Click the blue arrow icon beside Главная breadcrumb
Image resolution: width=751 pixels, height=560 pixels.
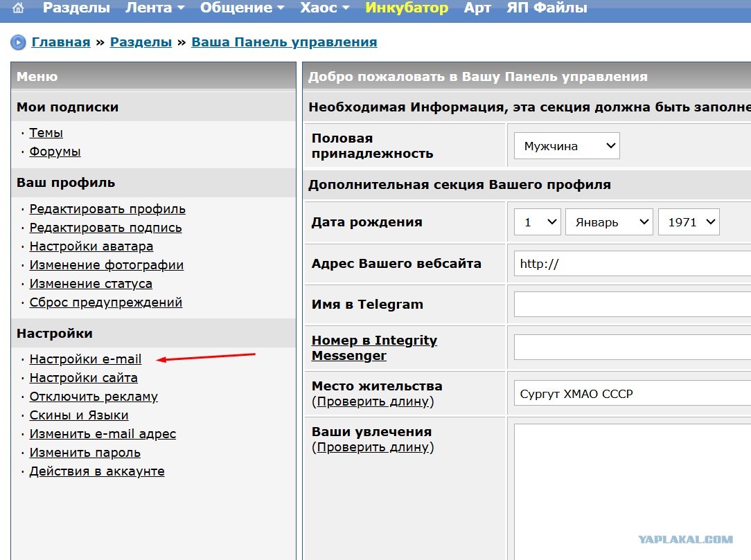point(18,43)
